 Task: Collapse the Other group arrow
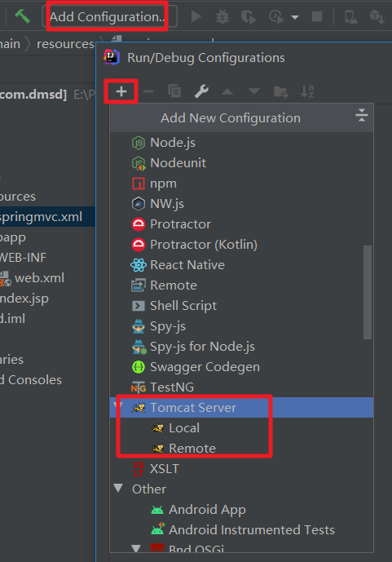[118, 488]
